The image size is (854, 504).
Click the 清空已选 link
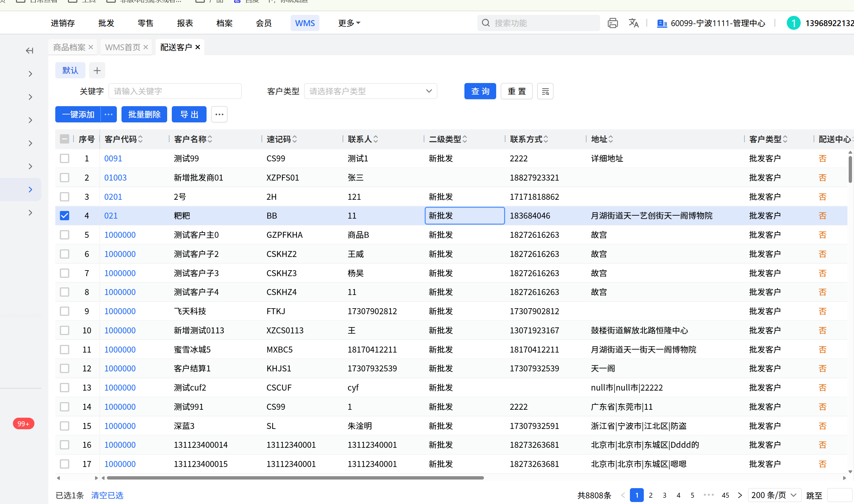coord(107,495)
